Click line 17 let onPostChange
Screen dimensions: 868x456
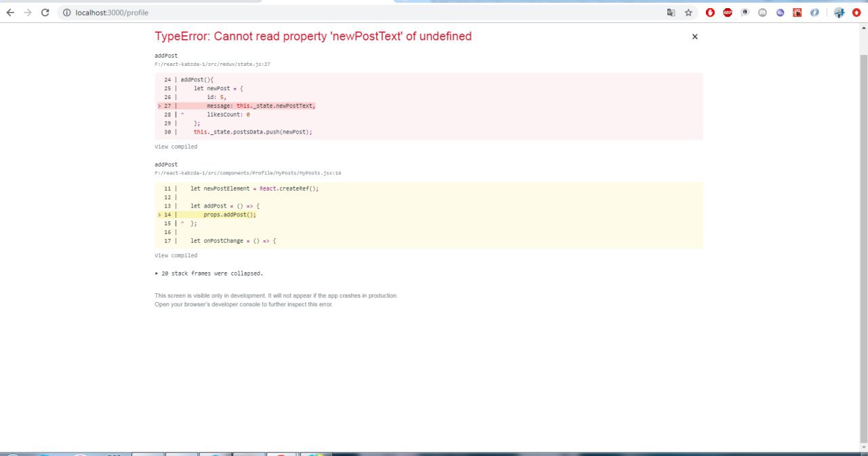(233, 241)
